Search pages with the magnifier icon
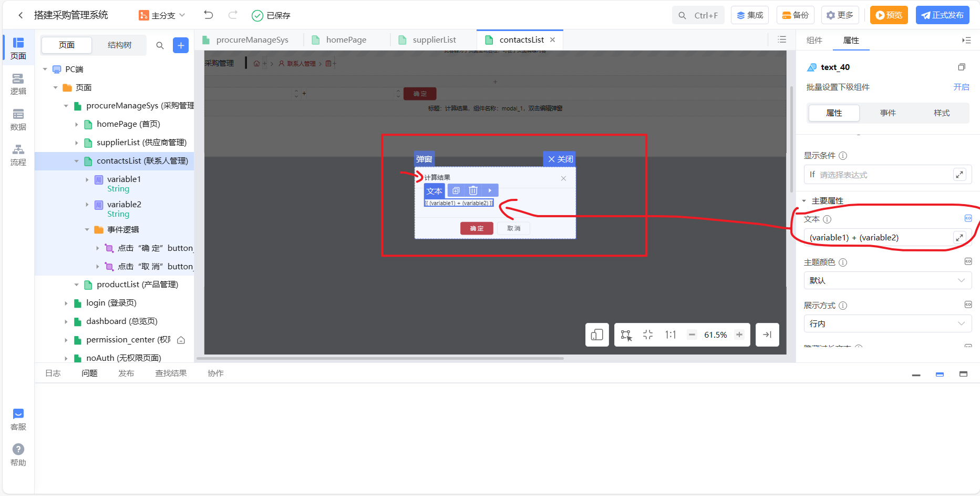The height and width of the screenshot is (496, 980). pyautogui.click(x=160, y=45)
